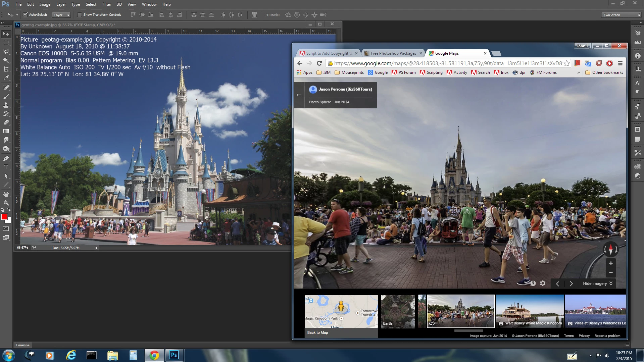Click Back to Map
This screenshot has width=644, height=362.
[x=317, y=332]
